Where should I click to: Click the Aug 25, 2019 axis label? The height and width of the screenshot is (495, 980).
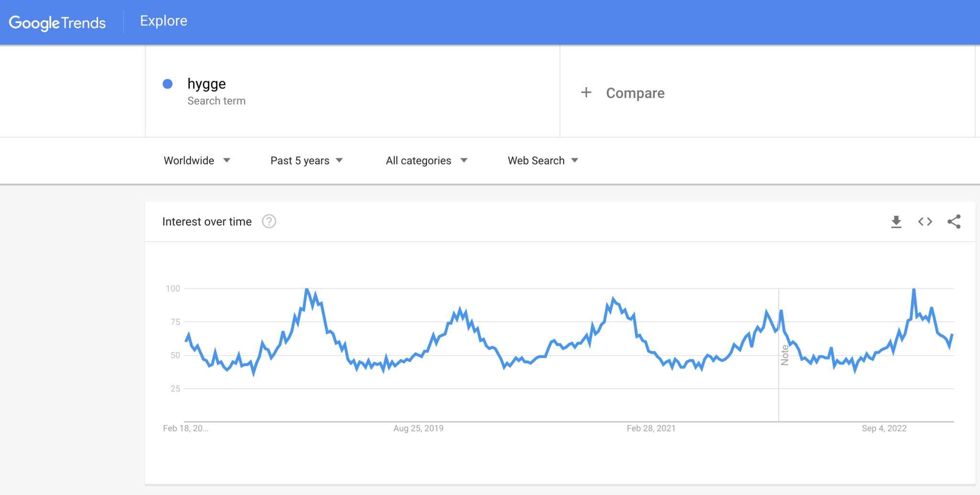point(418,429)
